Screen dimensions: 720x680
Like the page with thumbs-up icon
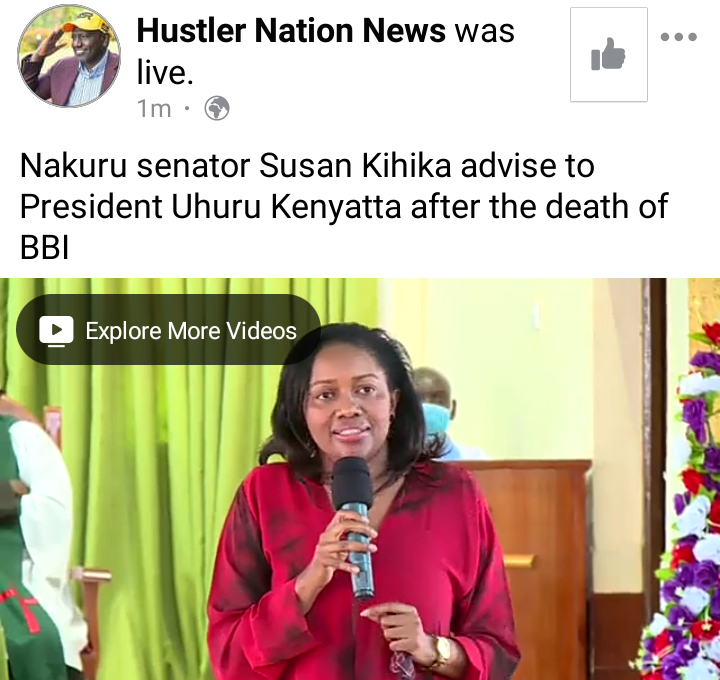point(608,54)
